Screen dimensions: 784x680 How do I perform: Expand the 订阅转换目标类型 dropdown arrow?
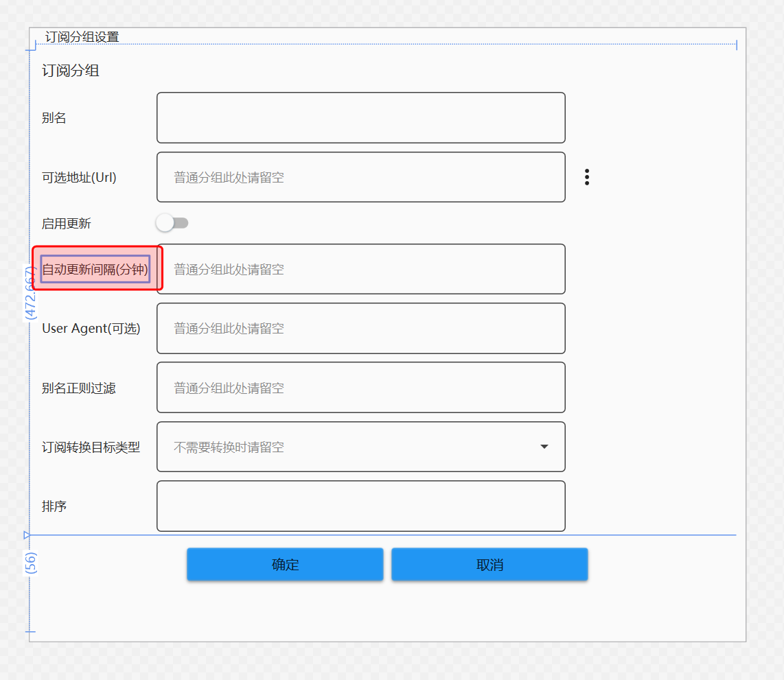(544, 447)
